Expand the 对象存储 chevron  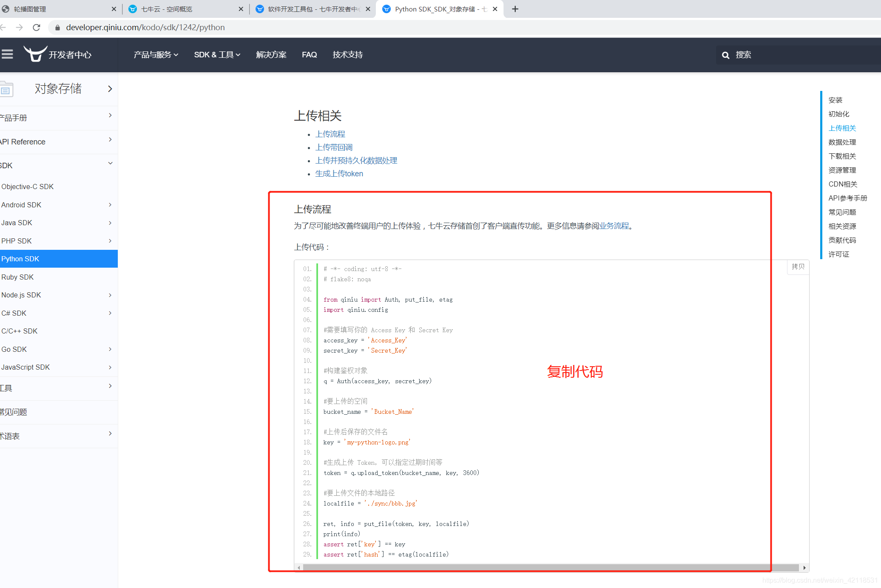pyautogui.click(x=110, y=89)
